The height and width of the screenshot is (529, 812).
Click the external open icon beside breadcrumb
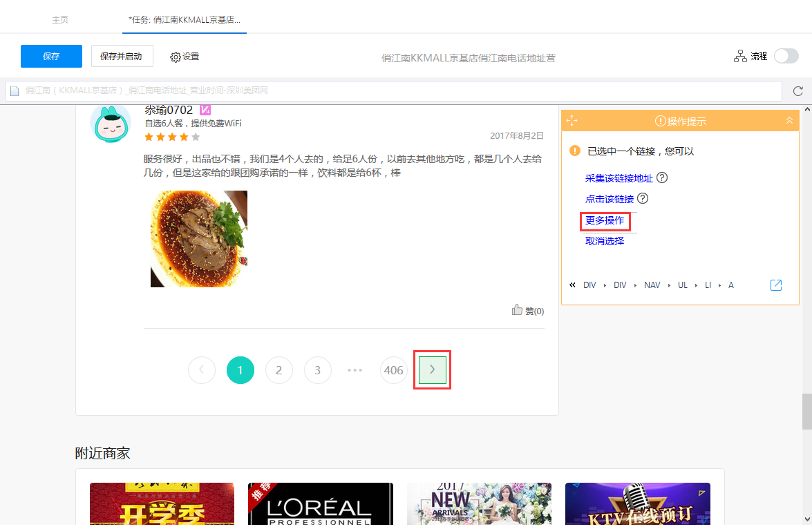point(776,285)
